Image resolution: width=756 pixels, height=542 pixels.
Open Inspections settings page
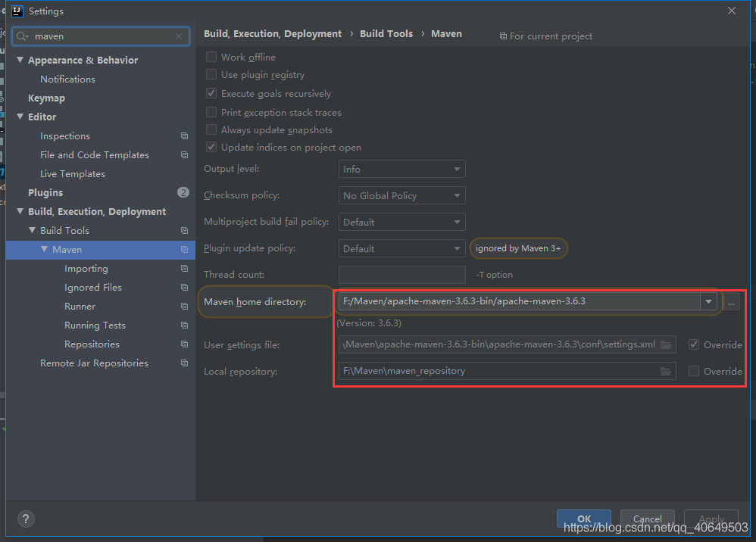click(x=65, y=135)
